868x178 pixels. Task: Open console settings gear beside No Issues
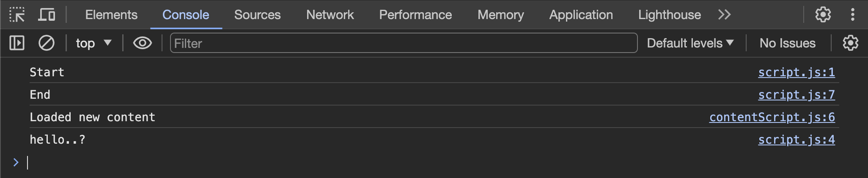[x=851, y=43]
